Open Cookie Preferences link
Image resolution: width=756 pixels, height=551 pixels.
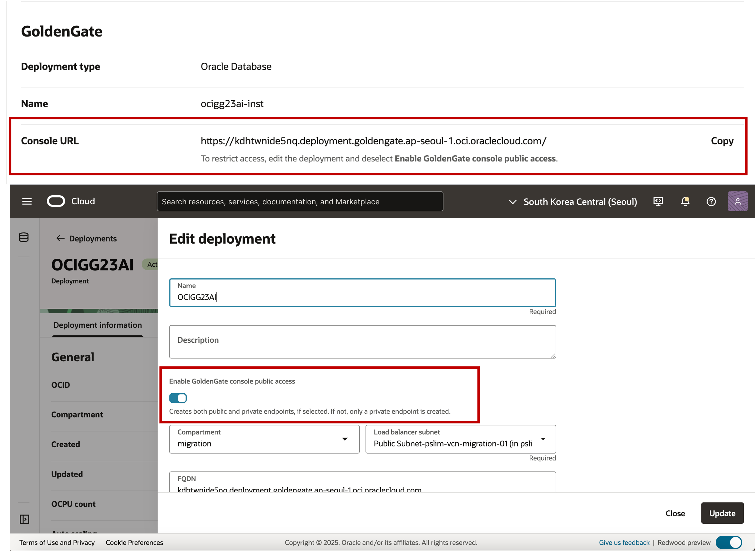point(134,543)
